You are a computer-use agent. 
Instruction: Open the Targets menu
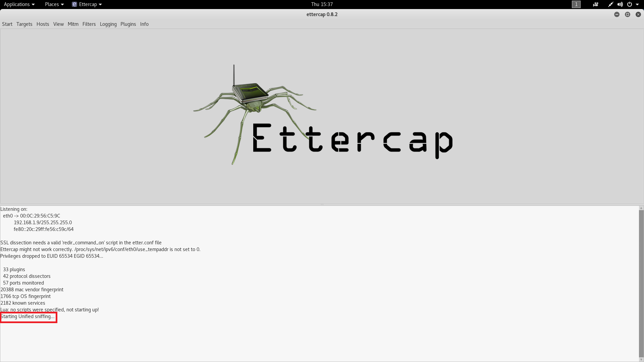pyautogui.click(x=24, y=24)
